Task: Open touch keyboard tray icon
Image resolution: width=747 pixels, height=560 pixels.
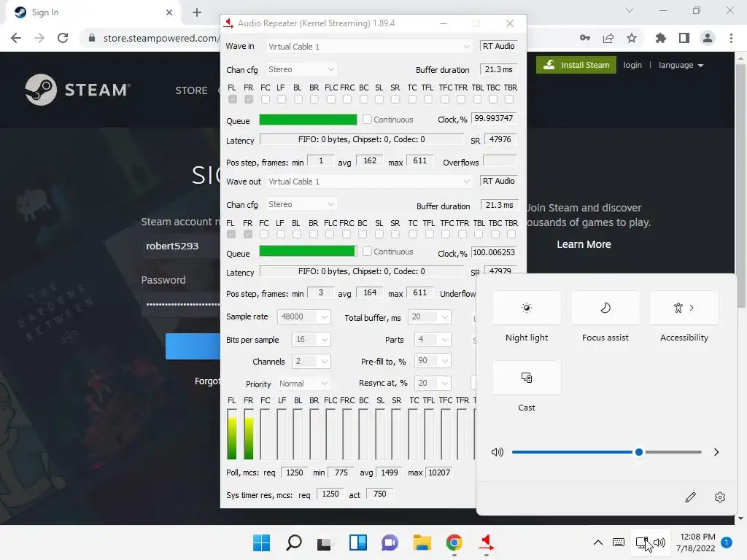Action: click(619, 542)
